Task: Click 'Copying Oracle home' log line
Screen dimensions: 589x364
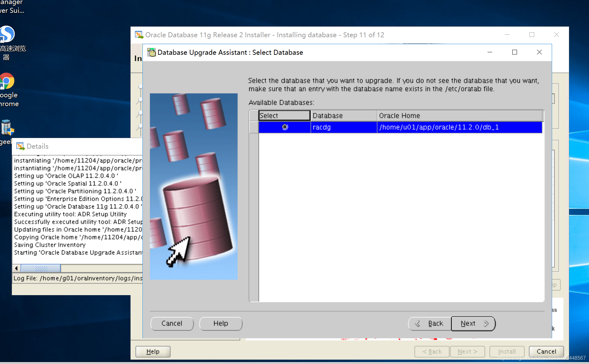Action: click(x=78, y=237)
